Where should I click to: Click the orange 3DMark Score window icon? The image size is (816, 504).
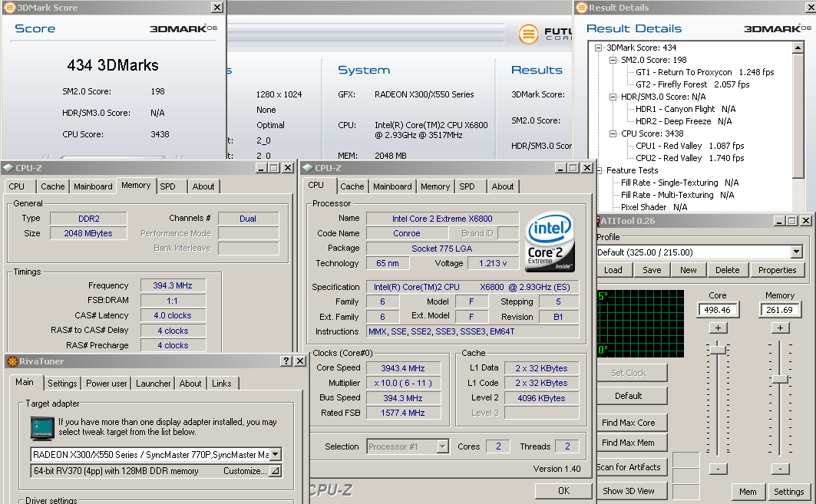(9, 7)
